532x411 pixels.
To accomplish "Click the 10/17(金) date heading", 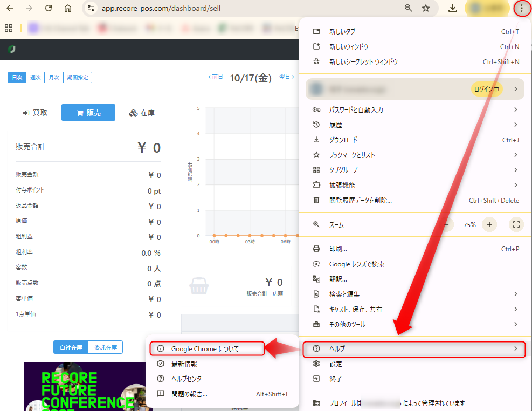I will [251, 78].
